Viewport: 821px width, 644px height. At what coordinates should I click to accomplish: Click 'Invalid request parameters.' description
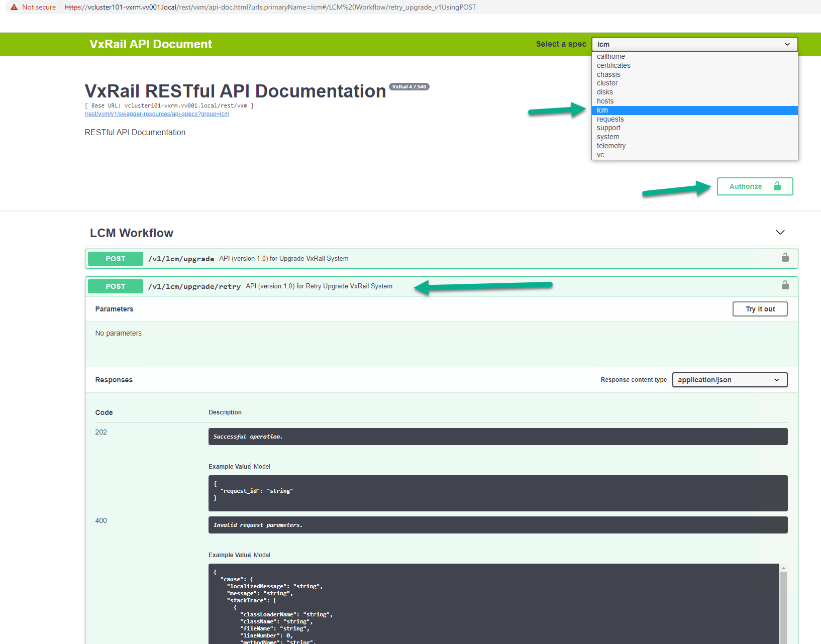pos(258,525)
